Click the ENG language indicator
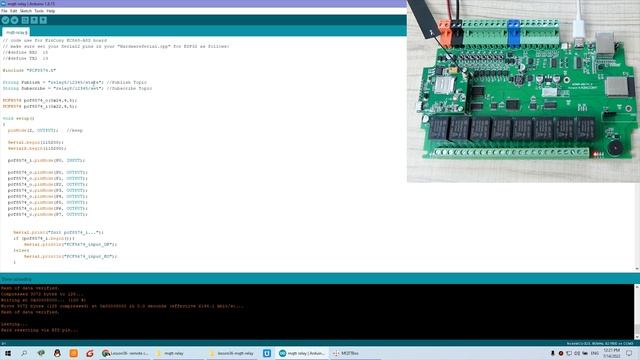 click(x=595, y=353)
